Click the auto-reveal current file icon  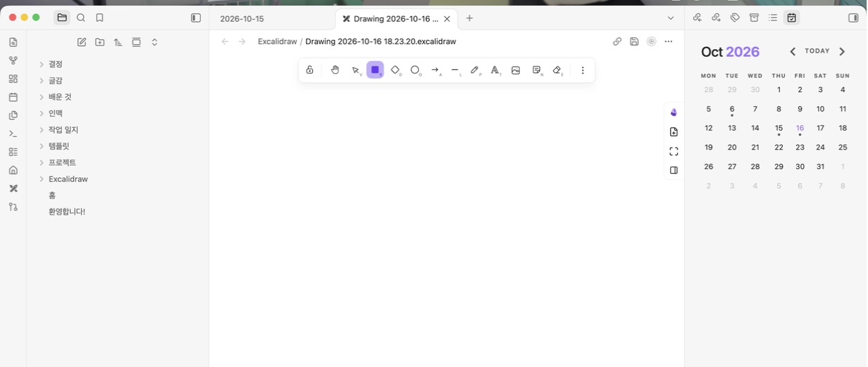click(136, 42)
